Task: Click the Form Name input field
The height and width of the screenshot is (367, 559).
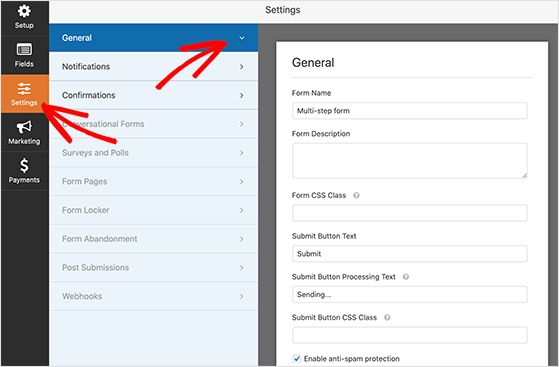Action: point(410,111)
